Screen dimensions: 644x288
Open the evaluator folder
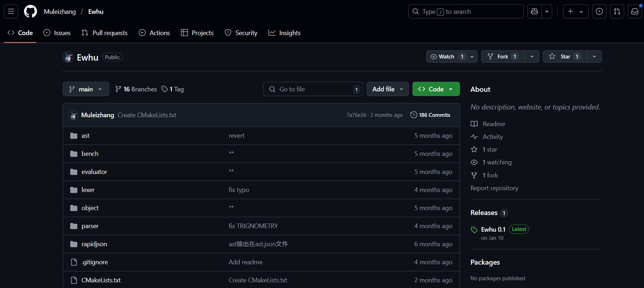coord(94,172)
